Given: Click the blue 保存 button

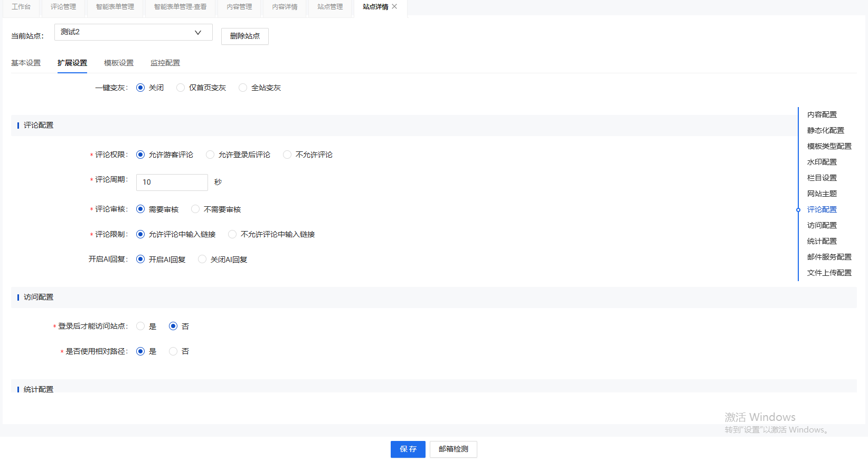Looking at the screenshot, I should pos(408,449).
